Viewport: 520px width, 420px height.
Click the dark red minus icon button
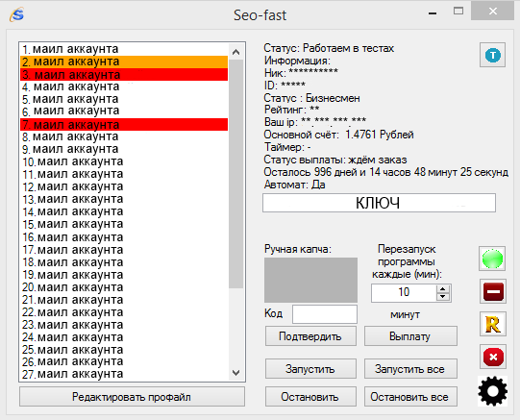pyautogui.click(x=493, y=291)
